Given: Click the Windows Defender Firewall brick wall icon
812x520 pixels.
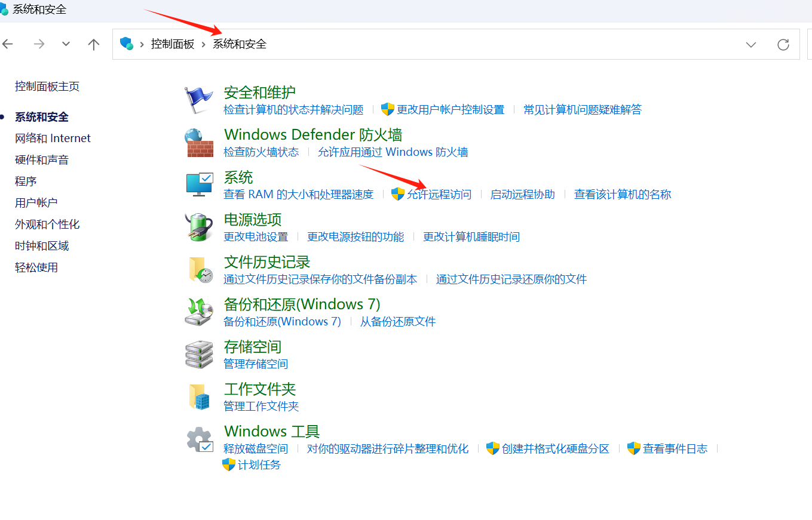Looking at the screenshot, I should pyautogui.click(x=199, y=143).
